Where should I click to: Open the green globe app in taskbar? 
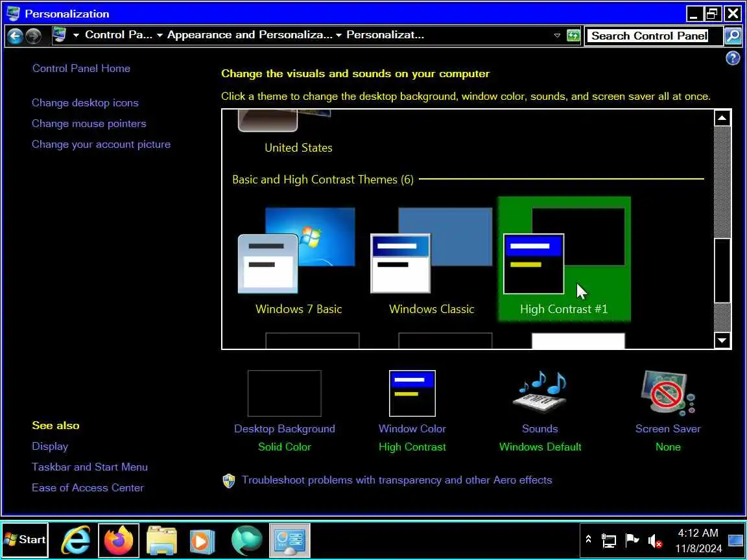point(247,541)
